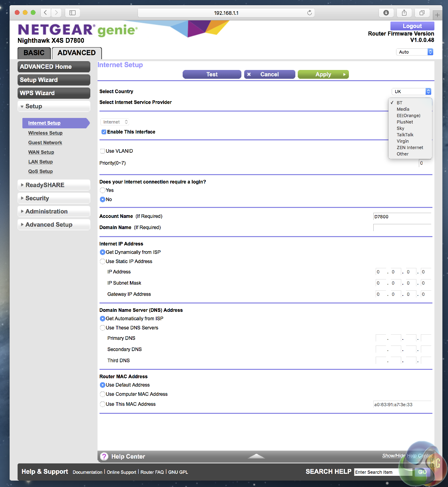Open the Guest Network link
Image resolution: width=448 pixels, height=487 pixels.
click(x=45, y=143)
